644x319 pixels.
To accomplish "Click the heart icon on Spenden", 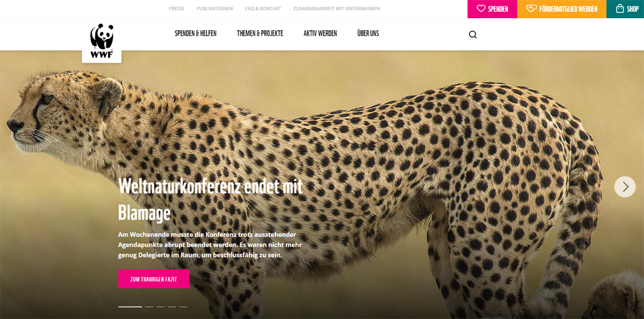I will (x=481, y=9).
